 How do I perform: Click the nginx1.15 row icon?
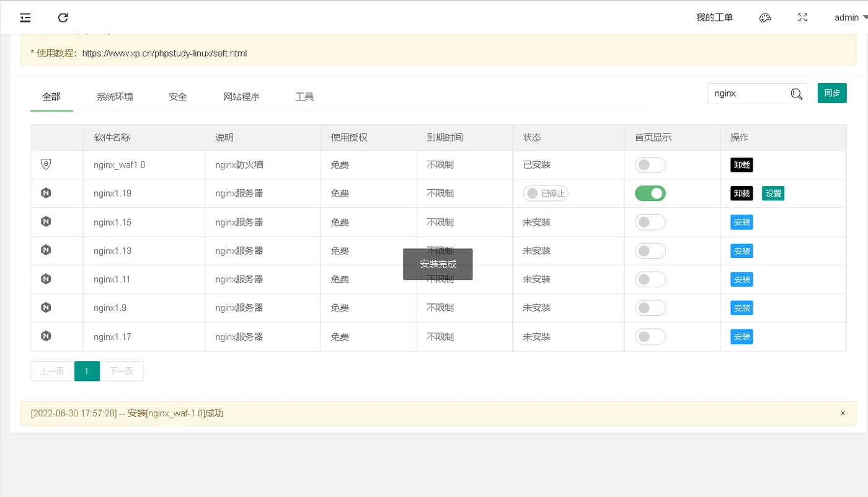[x=46, y=222]
